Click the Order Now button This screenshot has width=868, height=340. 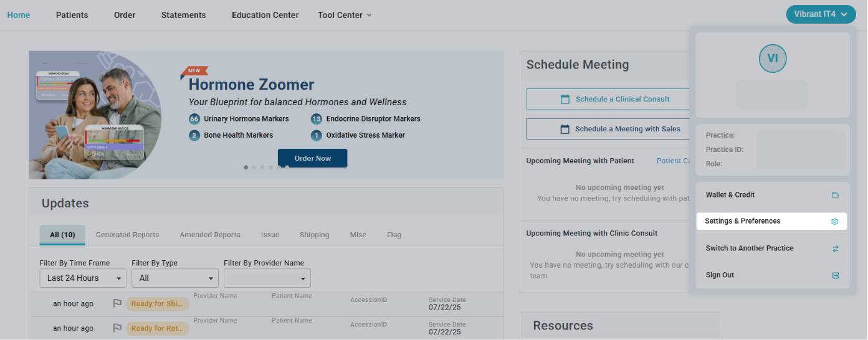coord(313,158)
